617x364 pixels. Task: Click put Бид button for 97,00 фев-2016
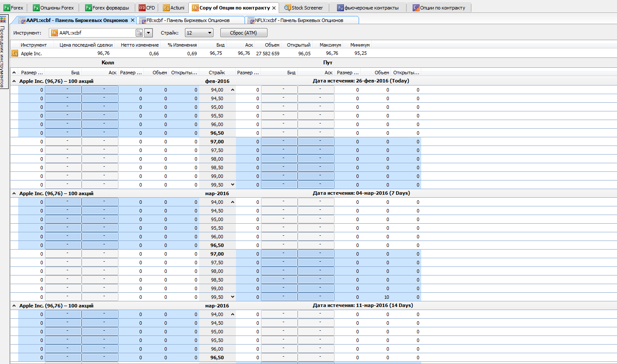279,142
